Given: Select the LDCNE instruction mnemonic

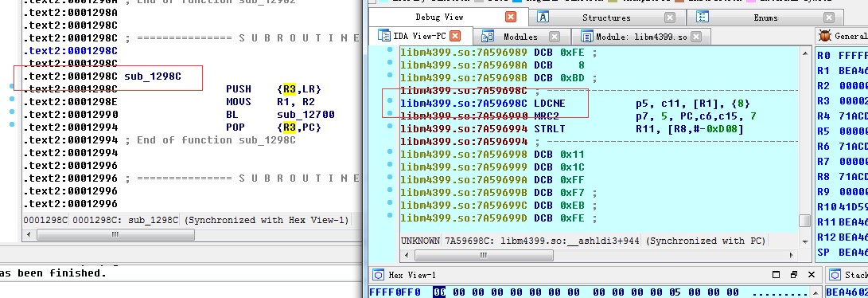Looking at the screenshot, I should click(550, 103).
